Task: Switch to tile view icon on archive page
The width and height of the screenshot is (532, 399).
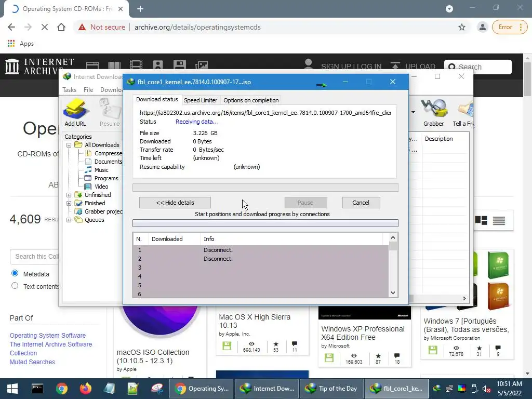Action: [x=481, y=220]
